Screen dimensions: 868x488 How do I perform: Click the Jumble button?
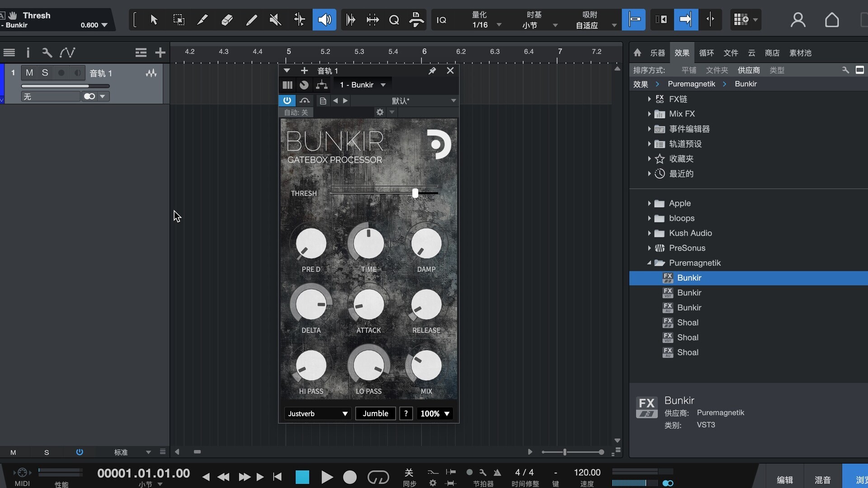pos(375,413)
